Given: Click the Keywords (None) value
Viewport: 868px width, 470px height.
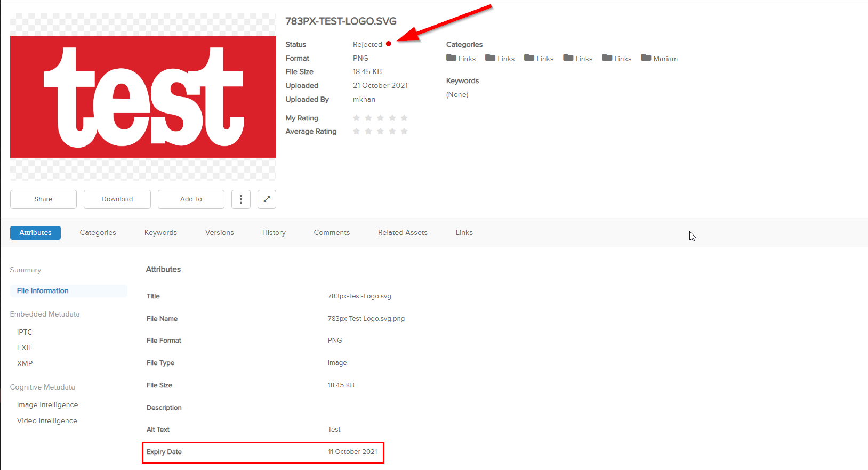Looking at the screenshot, I should (457, 95).
